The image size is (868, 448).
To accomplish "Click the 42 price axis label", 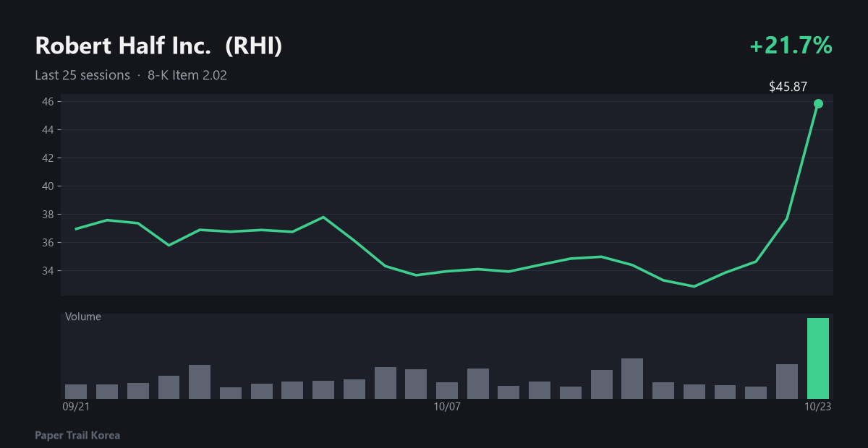I will [47, 158].
